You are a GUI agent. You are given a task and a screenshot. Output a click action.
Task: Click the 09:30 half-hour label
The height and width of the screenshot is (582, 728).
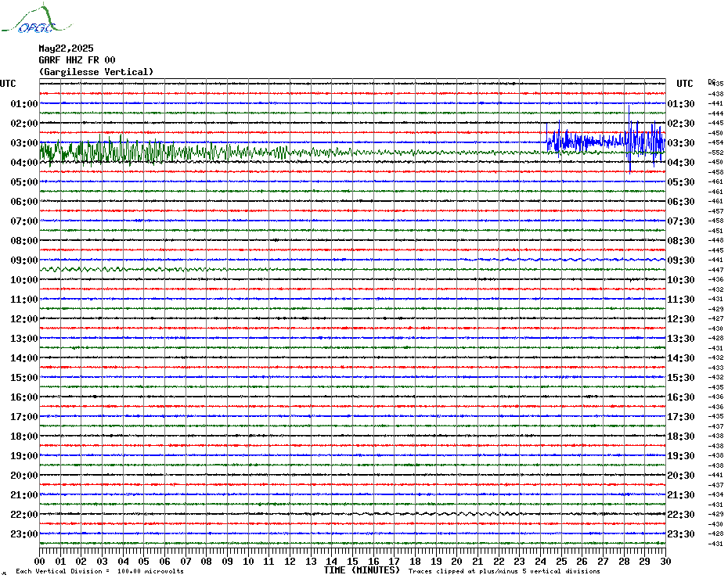point(681,260)
